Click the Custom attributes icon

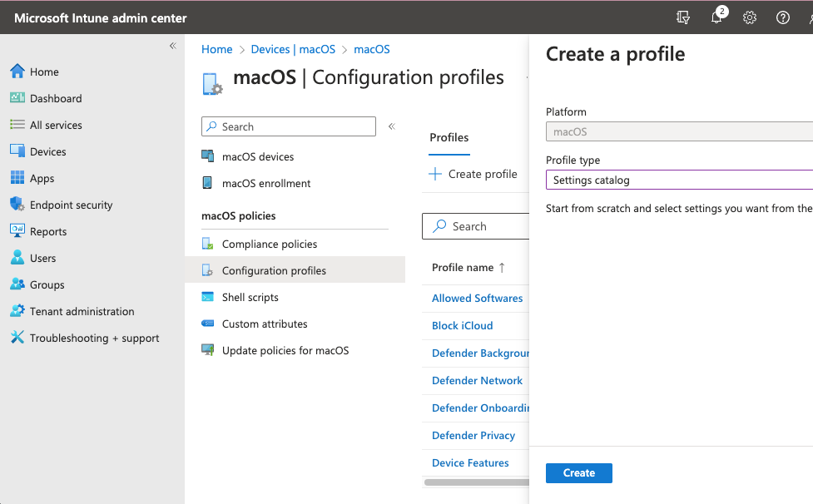207,324
